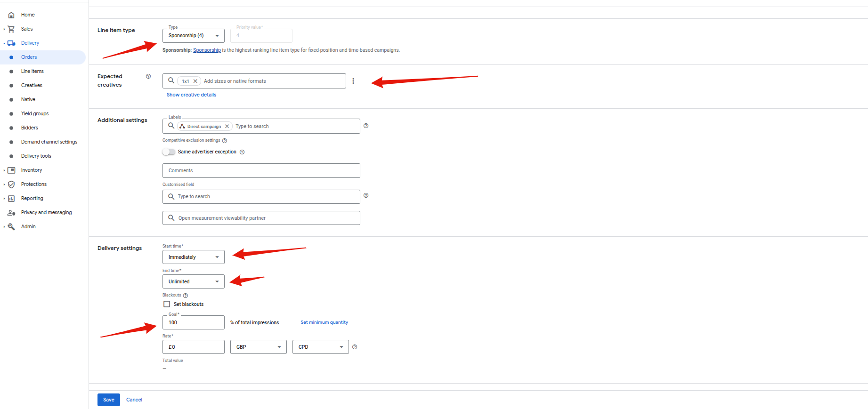Open the GBP currency dropdown

258,347
